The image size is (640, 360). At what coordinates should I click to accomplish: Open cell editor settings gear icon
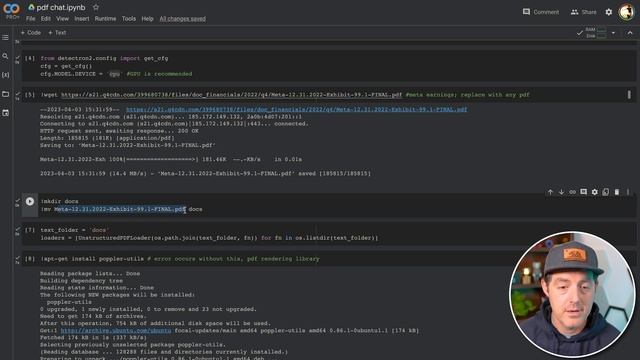click(595, 192)
